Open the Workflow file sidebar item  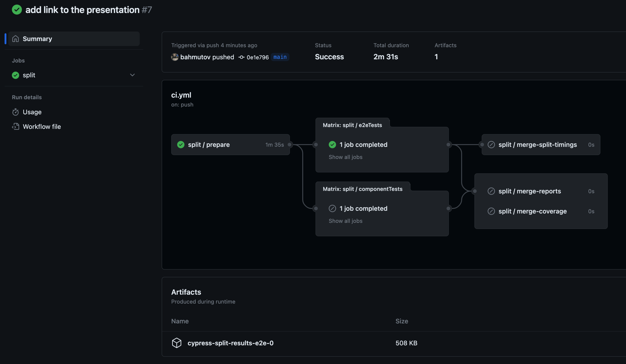pyautogui.click(x=42, y=126)
